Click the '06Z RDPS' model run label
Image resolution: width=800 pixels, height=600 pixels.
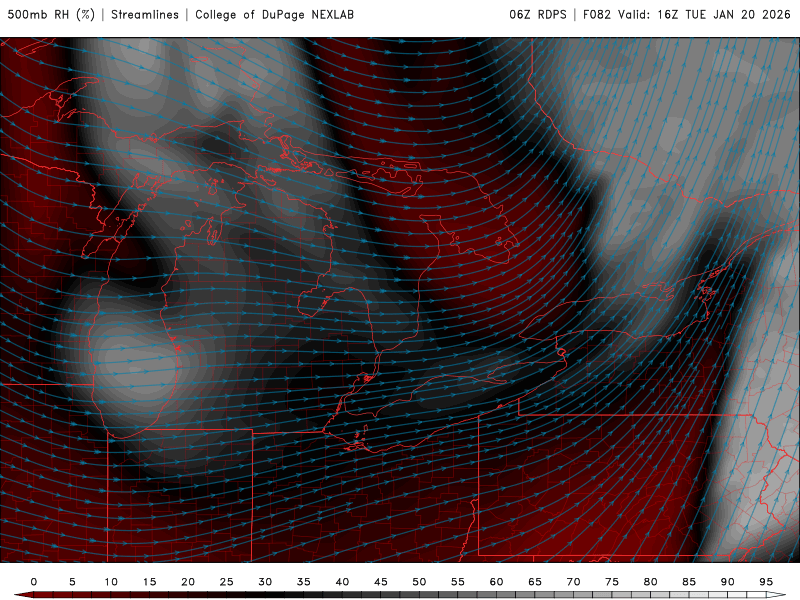538,15
